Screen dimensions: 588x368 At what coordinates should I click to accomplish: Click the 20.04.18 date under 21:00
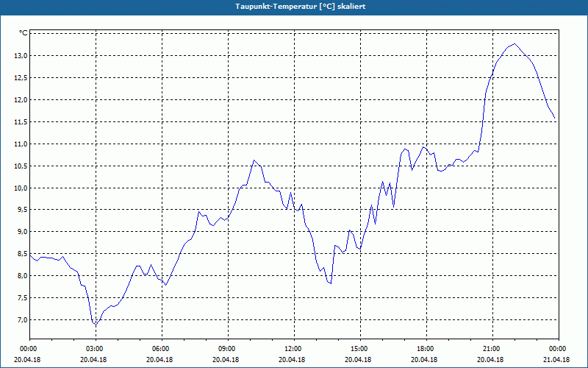click(490, 360)
